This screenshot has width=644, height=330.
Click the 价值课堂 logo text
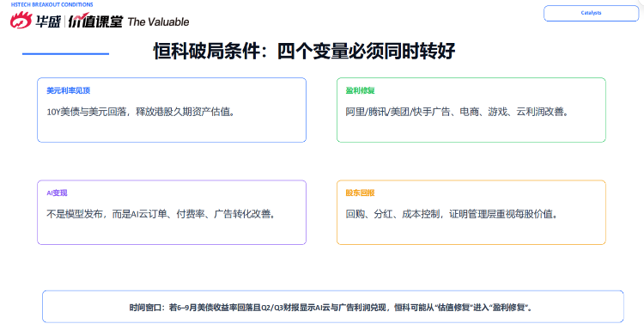tap(95, 21)
